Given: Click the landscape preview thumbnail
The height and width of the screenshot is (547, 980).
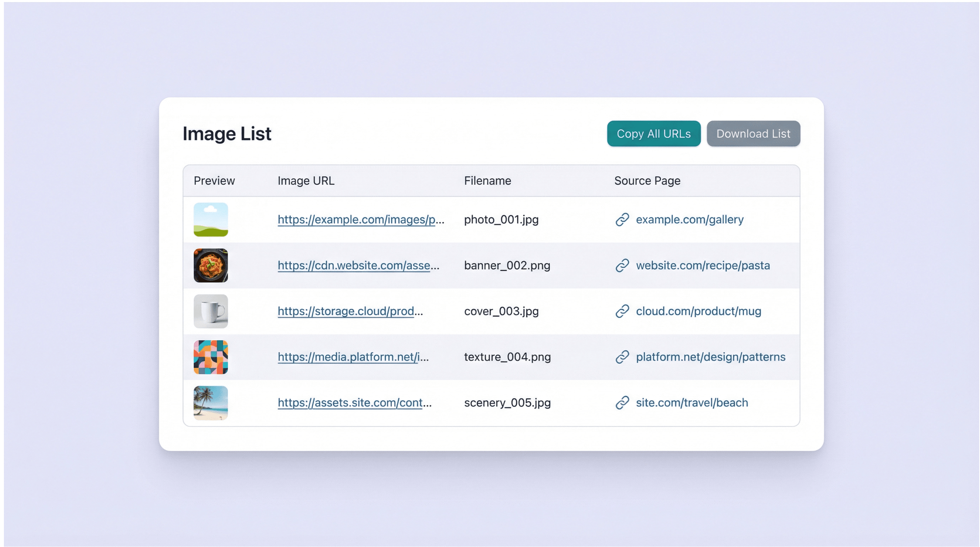Looking at the screenshot, I should coord(211,219).
